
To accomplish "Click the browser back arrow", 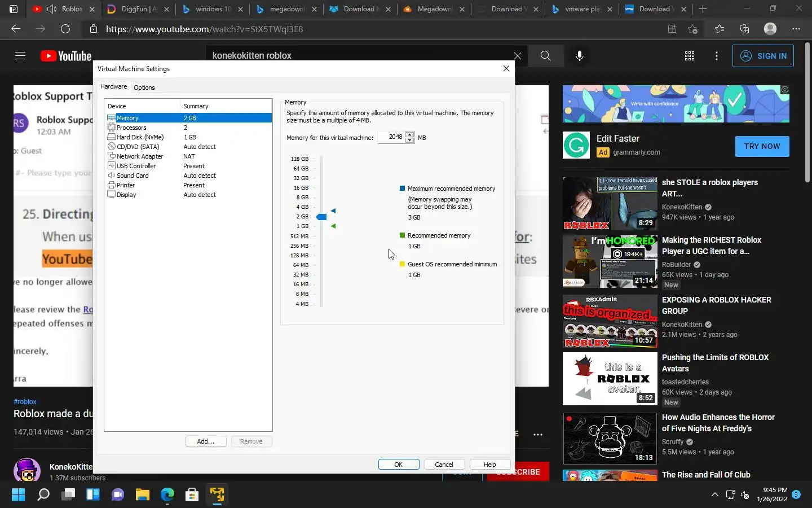I will pos(16,29).
